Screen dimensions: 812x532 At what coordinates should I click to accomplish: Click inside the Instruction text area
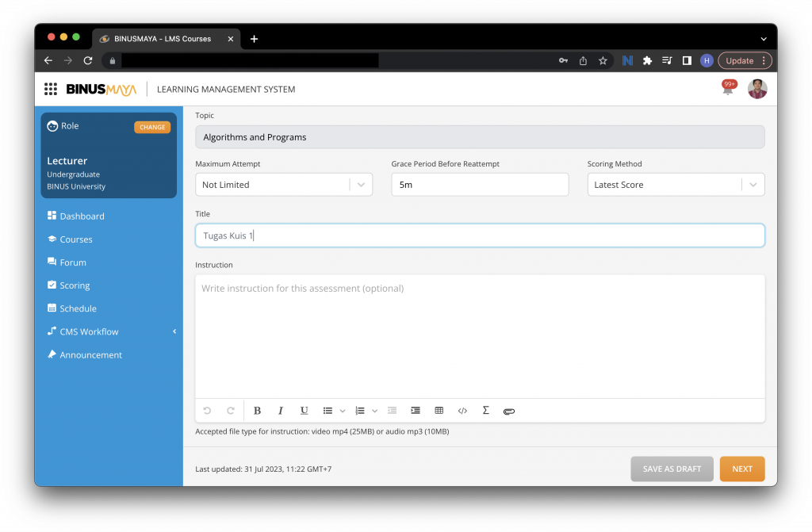coord(480,337)
